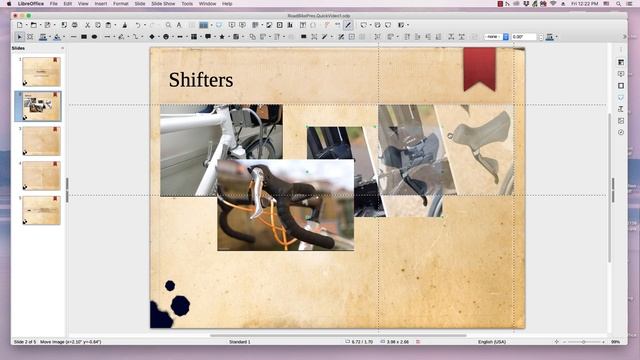Select the handlebar shifter photo
Image resolution: width=640 pixels, height=360 pixels.
tap(286, 205)
